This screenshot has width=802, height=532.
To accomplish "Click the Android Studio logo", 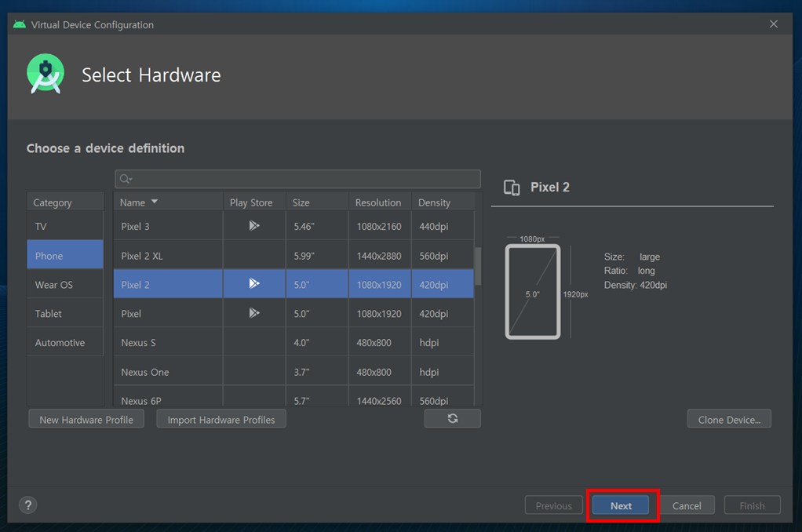I will coord(46,75).
